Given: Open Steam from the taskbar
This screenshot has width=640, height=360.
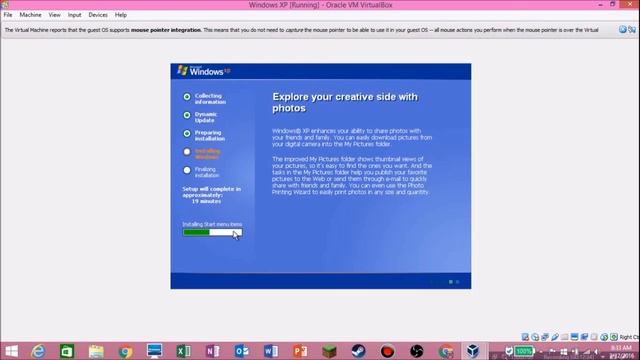Looking at the screenshot, I should coord(358,351).
